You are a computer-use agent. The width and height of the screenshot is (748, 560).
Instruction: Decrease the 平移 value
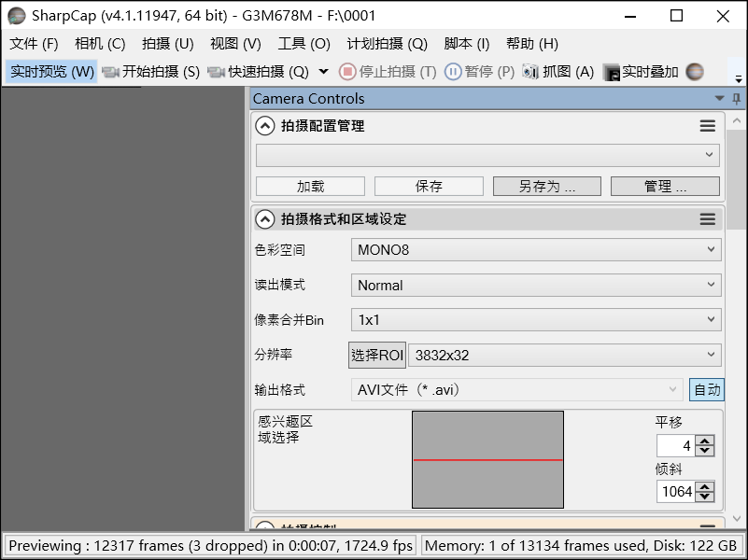click(x=705, y=452)
